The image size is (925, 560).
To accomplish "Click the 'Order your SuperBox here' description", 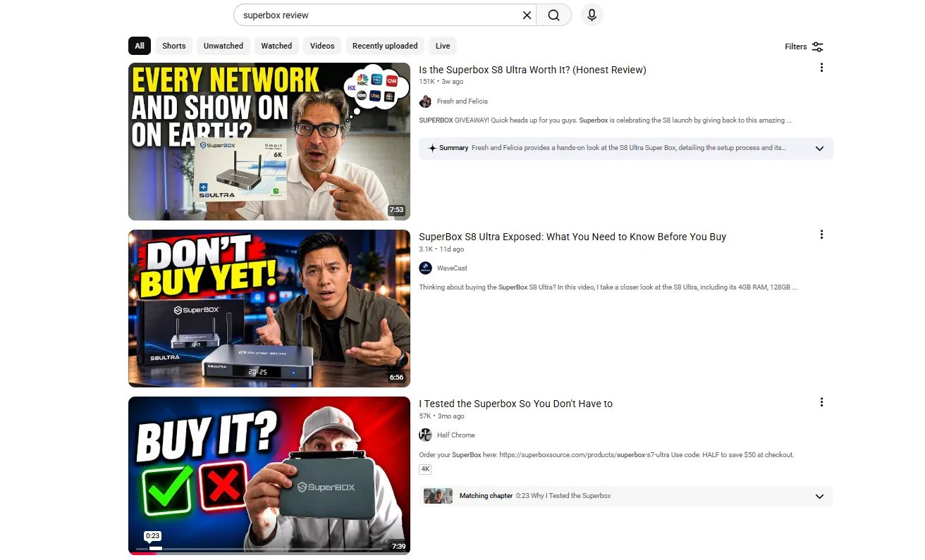I will coord(606,455).
